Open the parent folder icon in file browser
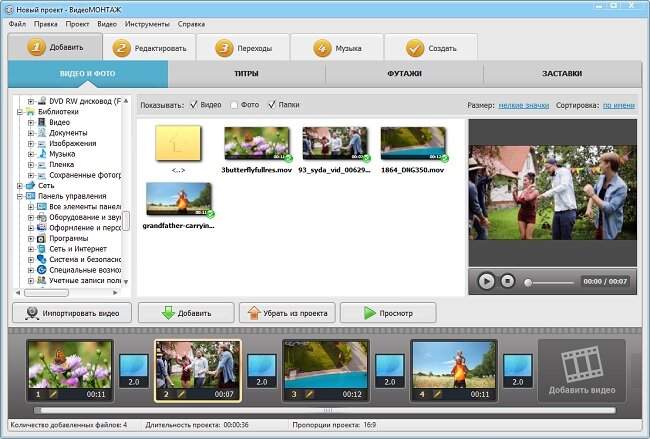This screenshot has width=650, height=439. [x=178, y=143]
